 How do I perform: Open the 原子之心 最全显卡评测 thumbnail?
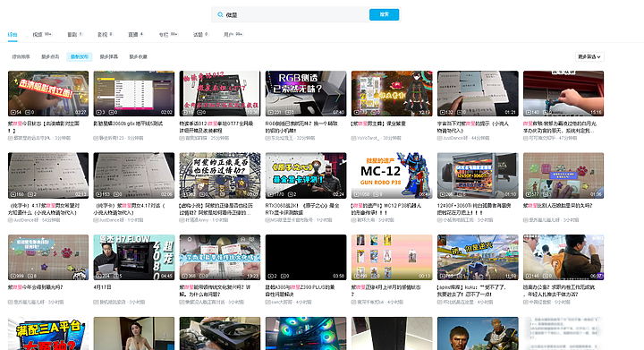tap(306, 175)
